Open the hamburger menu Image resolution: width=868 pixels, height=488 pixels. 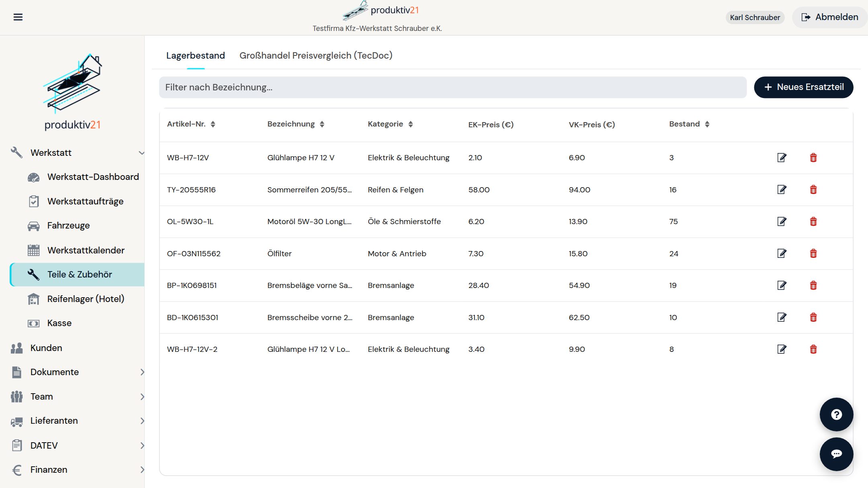18,17
